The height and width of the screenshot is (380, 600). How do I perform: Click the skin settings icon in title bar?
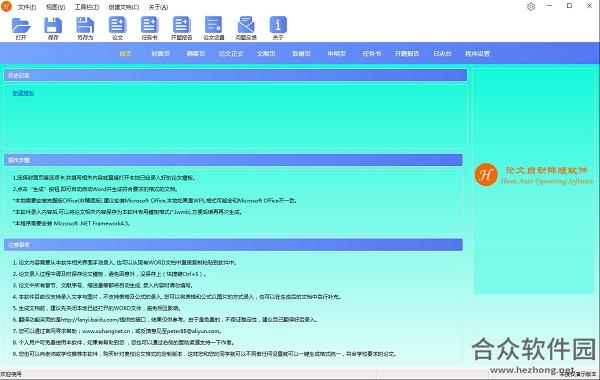(x=531, y=7)
